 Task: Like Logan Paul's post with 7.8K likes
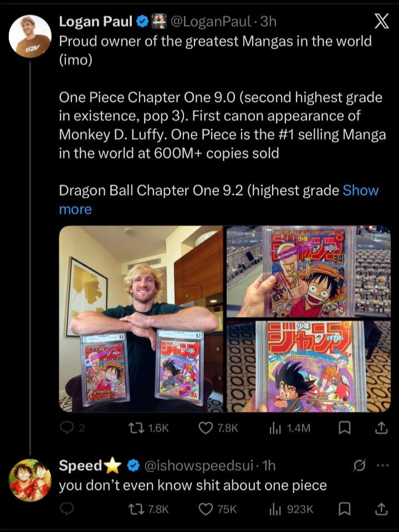[206, 428]
